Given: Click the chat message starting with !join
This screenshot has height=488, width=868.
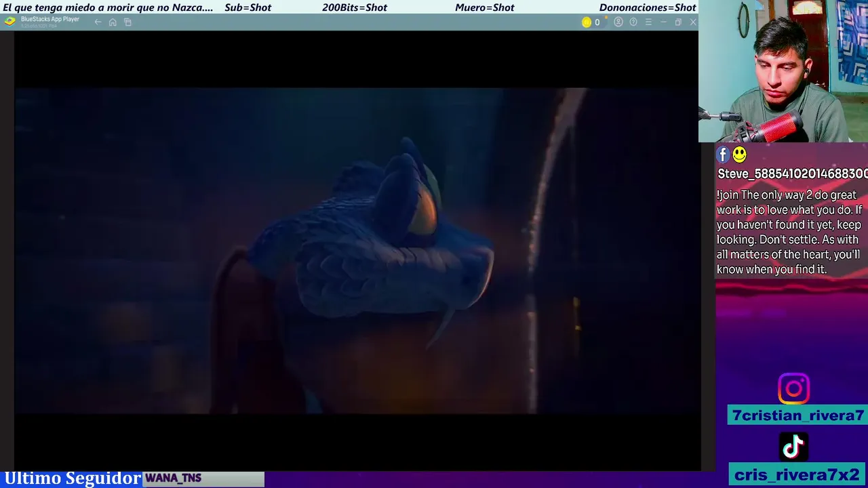Looking at the screenshot, I should tap(789, 232).
